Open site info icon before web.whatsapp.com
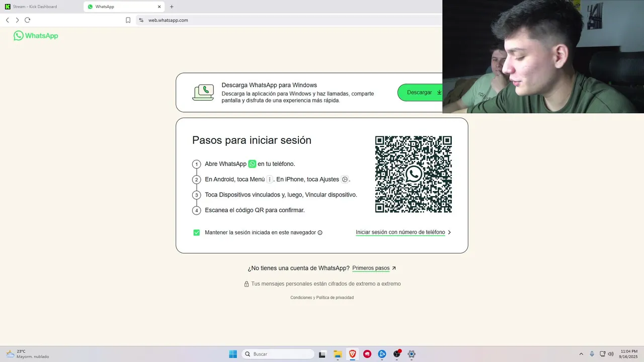 pyautogui.click(x=141, y=20)
